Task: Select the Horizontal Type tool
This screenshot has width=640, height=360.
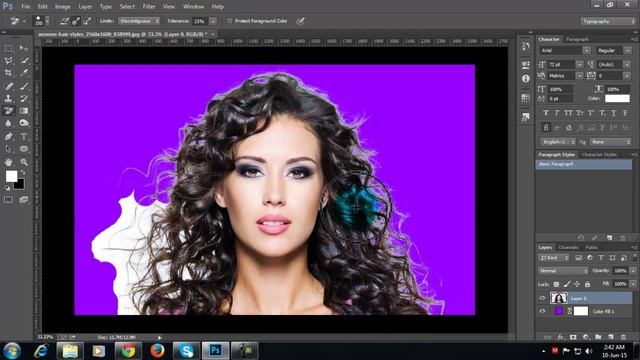Action: 24,136
